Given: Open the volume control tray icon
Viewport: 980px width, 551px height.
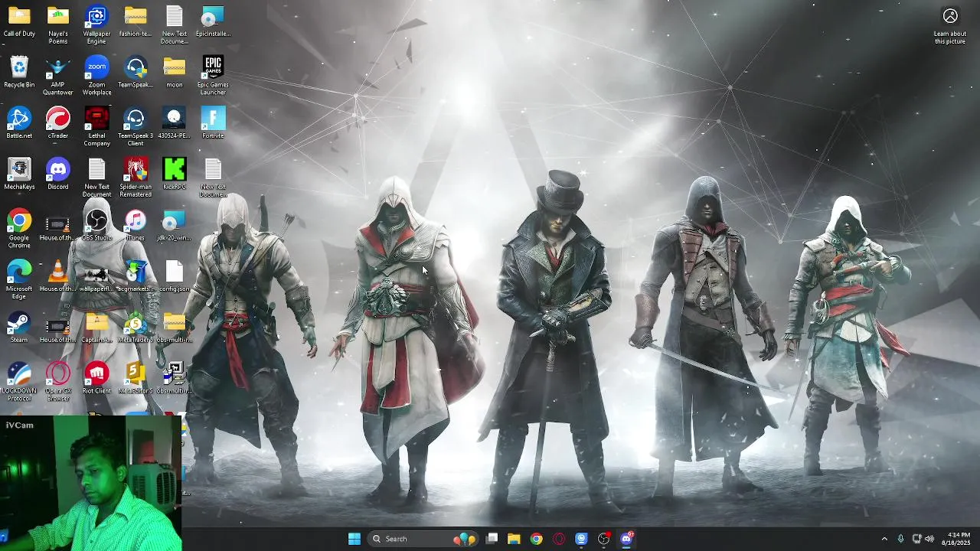Looking at the screenshot, I should point(929,539).
